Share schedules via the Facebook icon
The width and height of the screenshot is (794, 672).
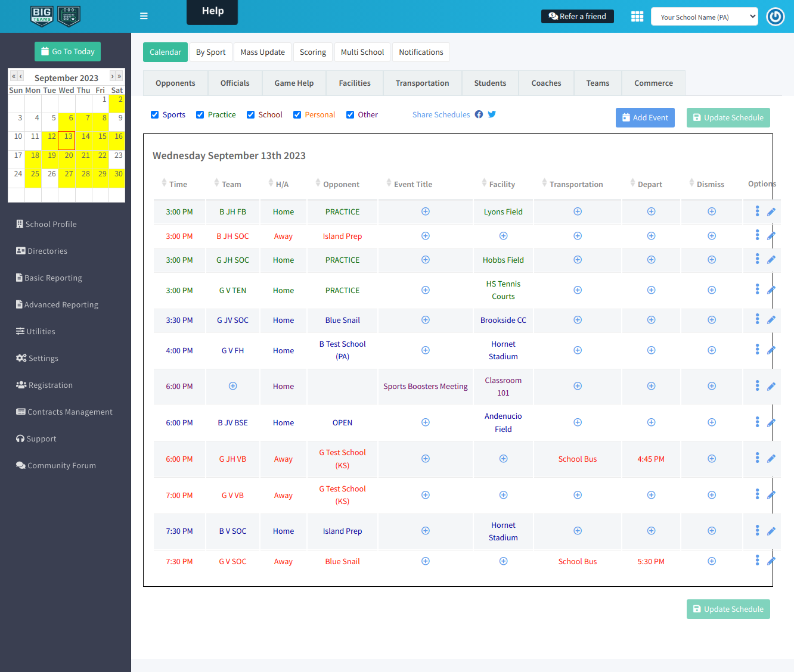[x=479, y=114]
